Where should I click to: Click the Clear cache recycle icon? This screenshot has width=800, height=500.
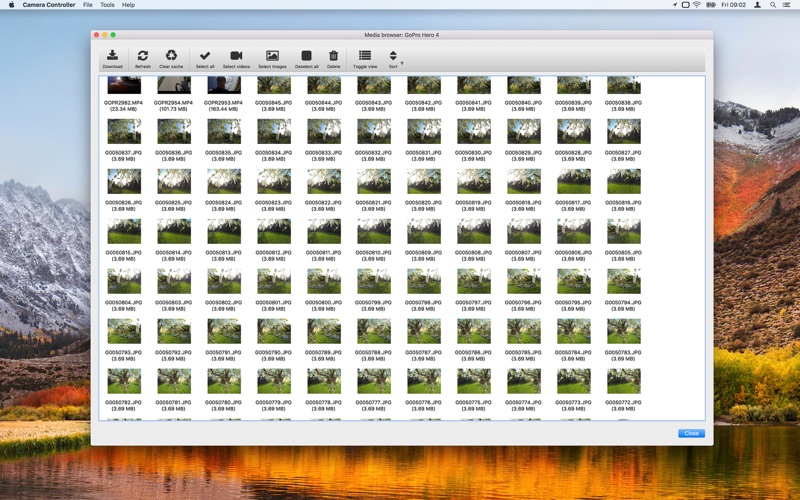coord(171,56)
